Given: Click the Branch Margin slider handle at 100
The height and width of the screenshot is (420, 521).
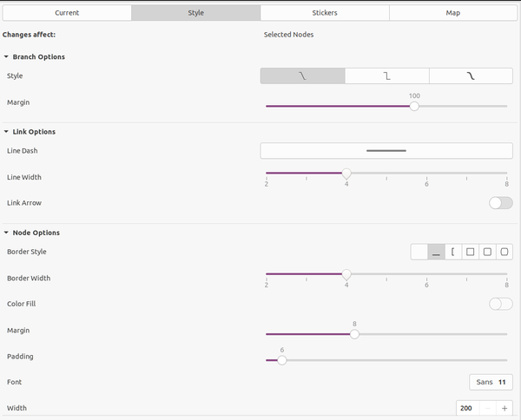Looking at the screenshot, I should click(414, 106).
